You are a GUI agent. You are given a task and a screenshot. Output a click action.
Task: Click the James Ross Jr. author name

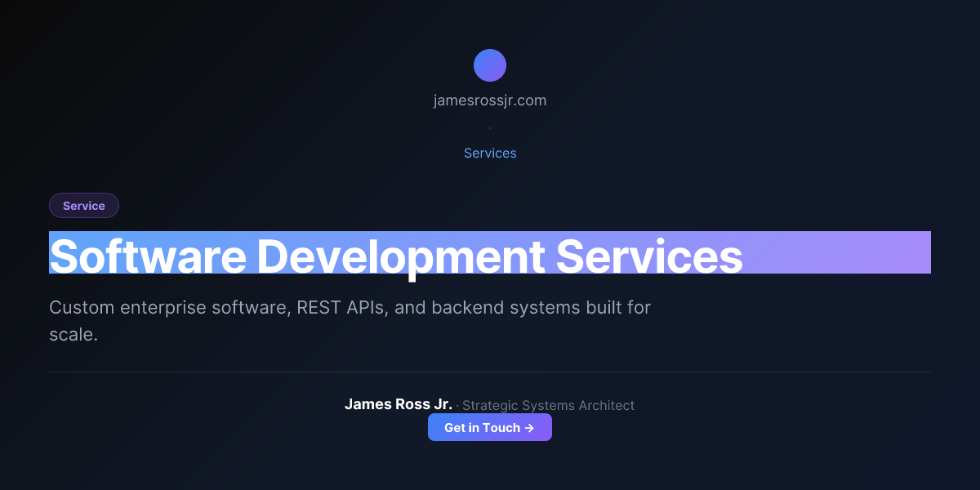tap(399, 404)
